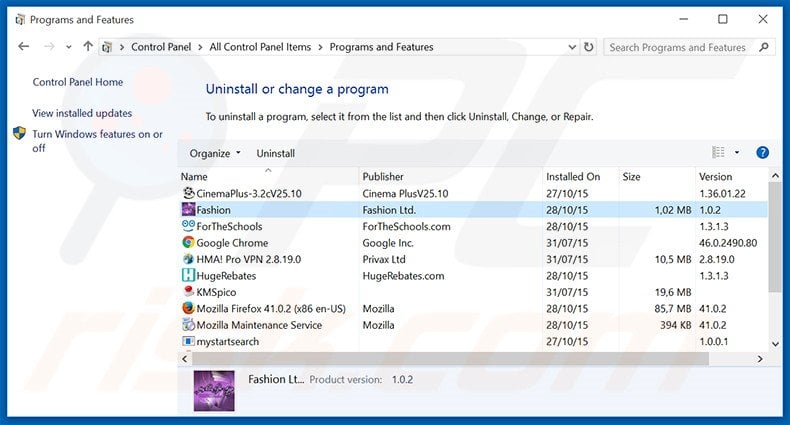Click the 85,7 MB size cell
790x425 pixels.
tap(673, 309)
